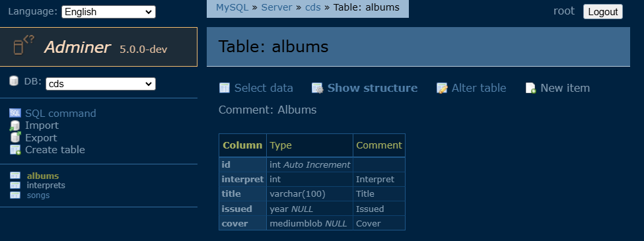
Task: Open the songs table in sidebar
Action: 38,195
